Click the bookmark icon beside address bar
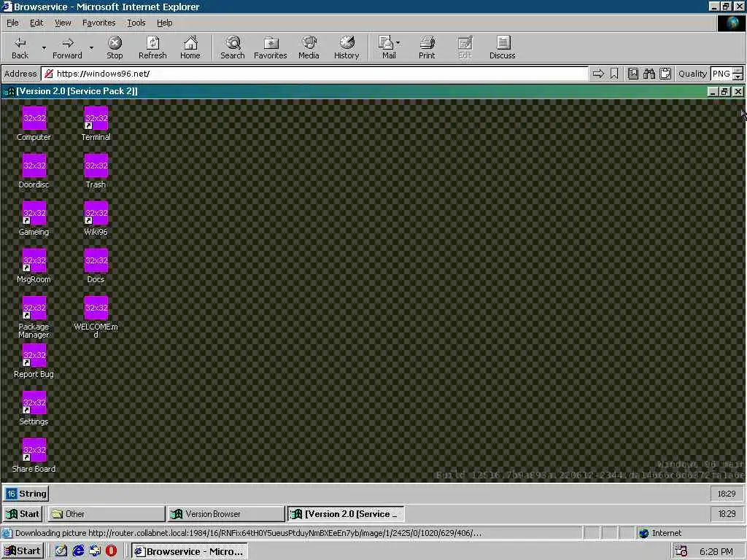747x560 pixels. click(x=614, y=74)
